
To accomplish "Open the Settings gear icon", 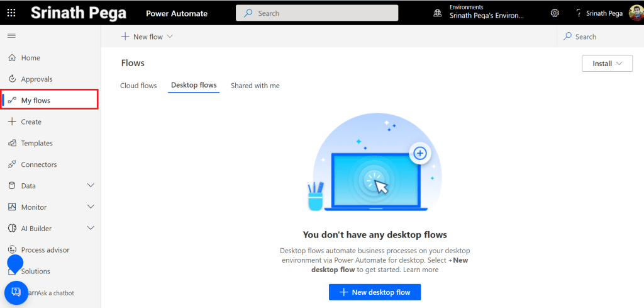I will click(555, 13).
